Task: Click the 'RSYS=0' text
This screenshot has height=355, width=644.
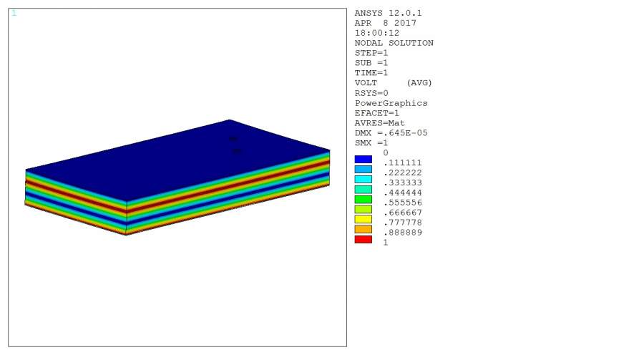Action: coord(371,93)
